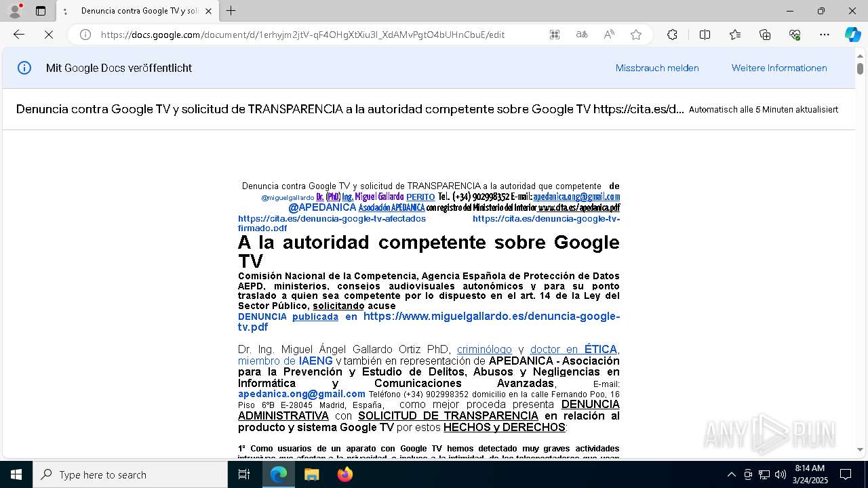Click the taskbar search box
The height and width of the screenshot is (488, 868).
130,474
